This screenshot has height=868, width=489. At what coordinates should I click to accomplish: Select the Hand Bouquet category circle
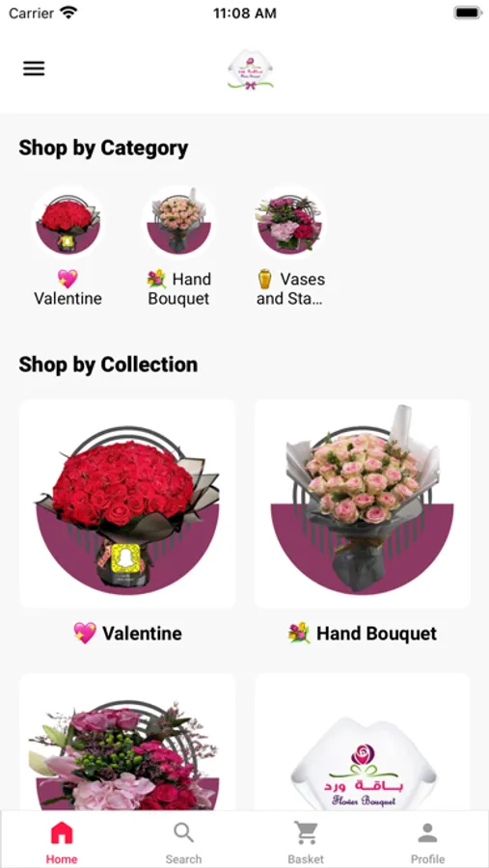click(x=178, y=223)
